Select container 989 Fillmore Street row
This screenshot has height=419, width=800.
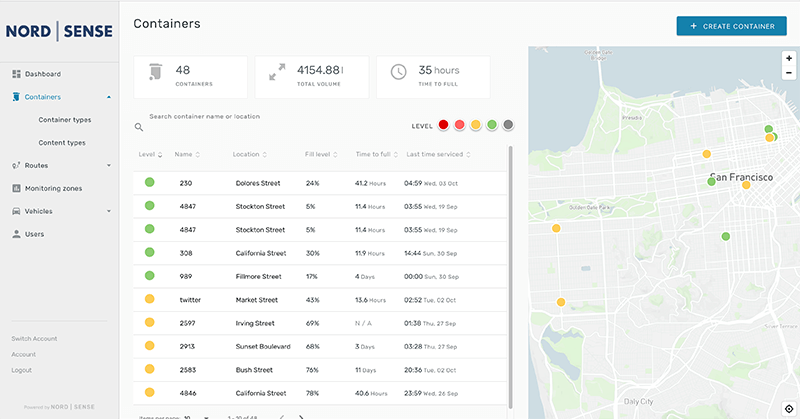coord(320,276)
